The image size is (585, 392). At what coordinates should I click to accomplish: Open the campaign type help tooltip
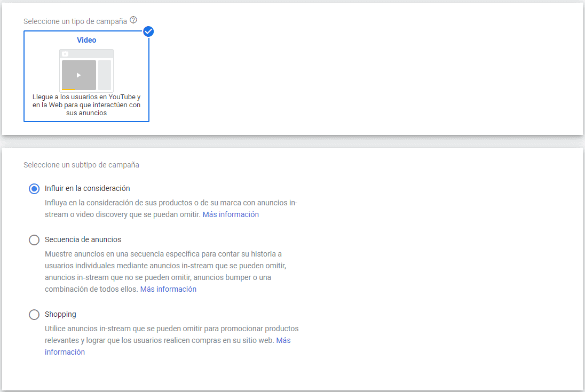[x=132, y=20]
